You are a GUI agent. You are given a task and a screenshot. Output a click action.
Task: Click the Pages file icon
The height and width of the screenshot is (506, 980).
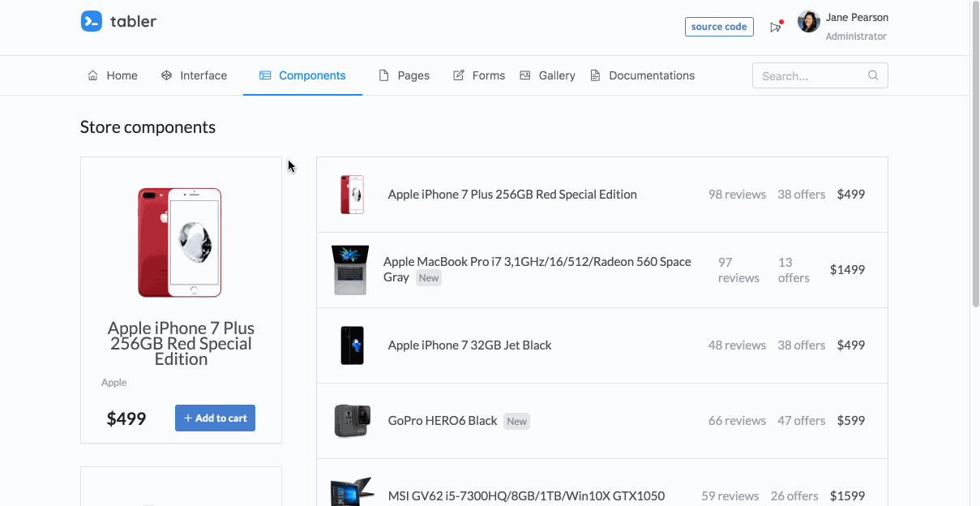384,75
